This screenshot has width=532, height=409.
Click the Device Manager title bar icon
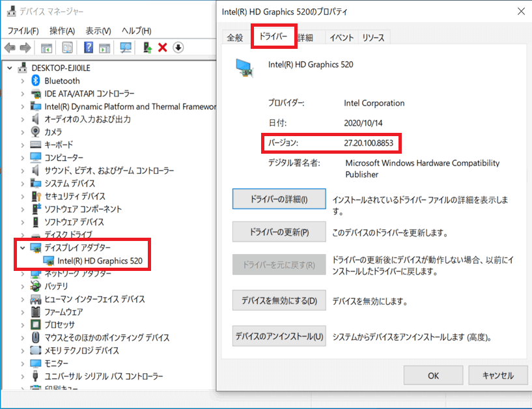point(12,11)
